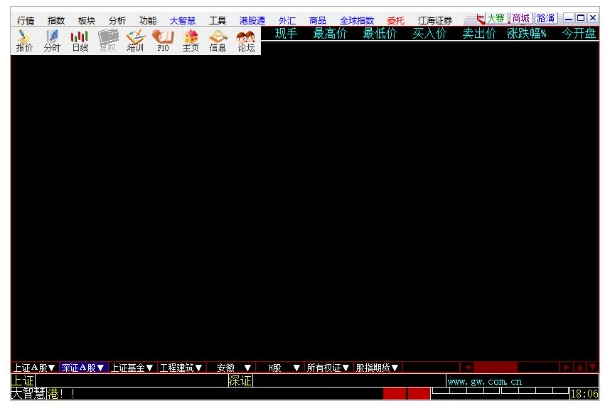Open the 行情 menu
Screen dimensions: 610x408
coord(26,20)
